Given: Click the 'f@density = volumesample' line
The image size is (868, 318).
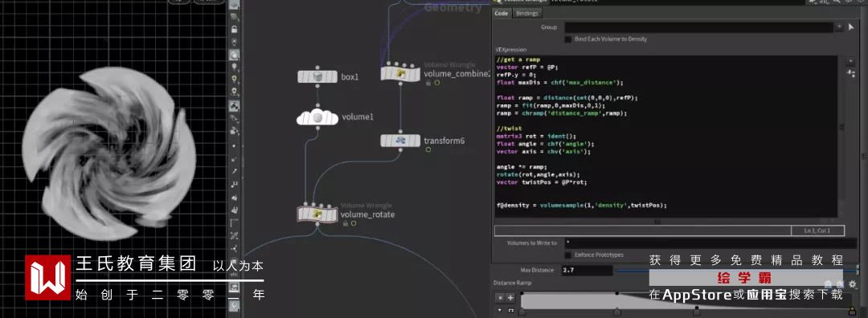Looking at the screenshot, I should [582, 206].
